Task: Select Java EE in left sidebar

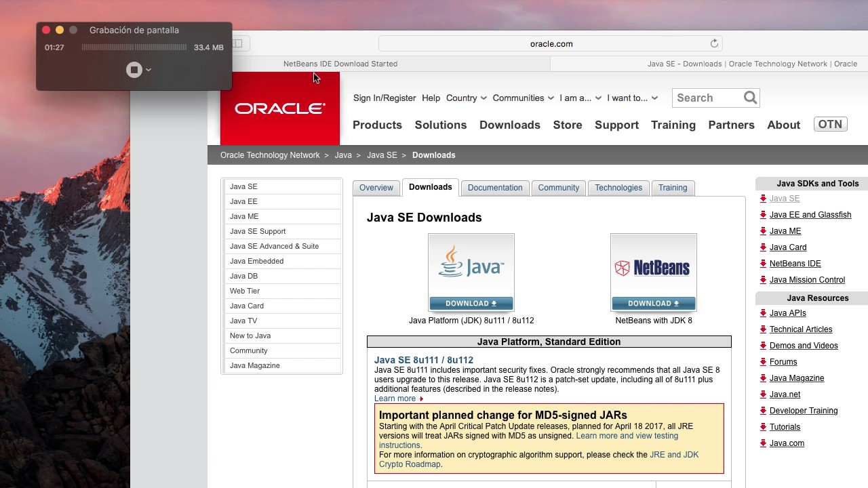Action: coord(281,201)
